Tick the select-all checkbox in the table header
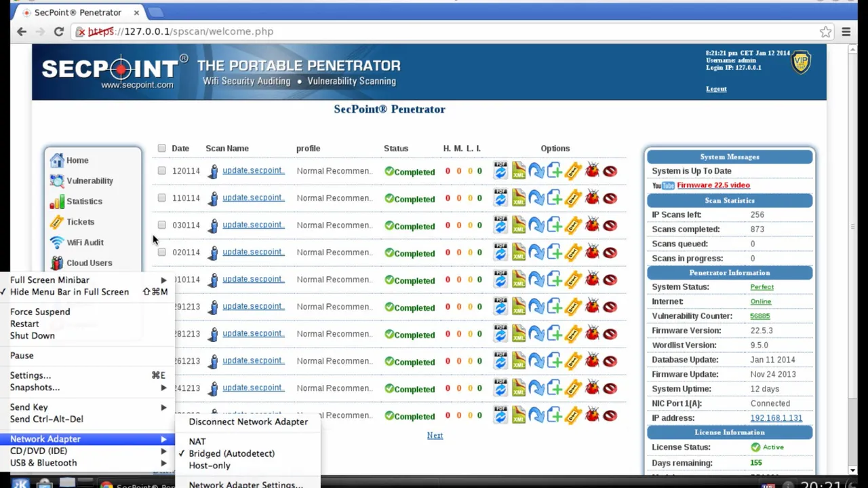 pos(161,148)
